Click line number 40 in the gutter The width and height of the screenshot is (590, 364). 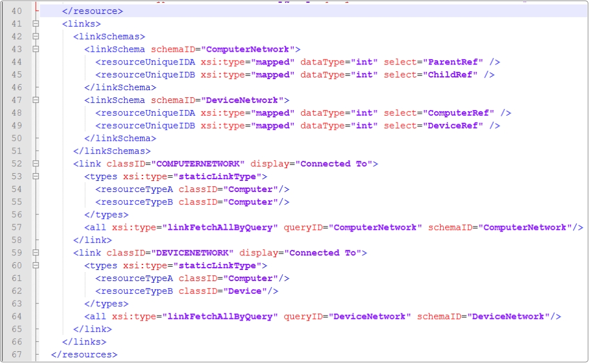(16, 11)
